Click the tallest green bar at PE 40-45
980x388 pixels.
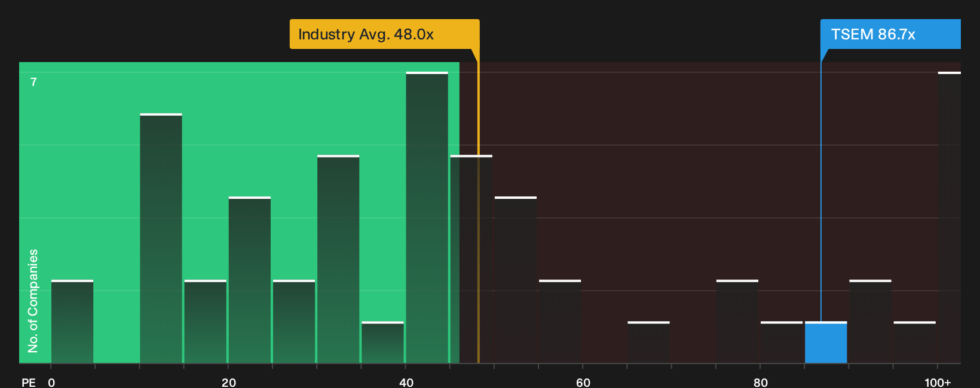427,217
